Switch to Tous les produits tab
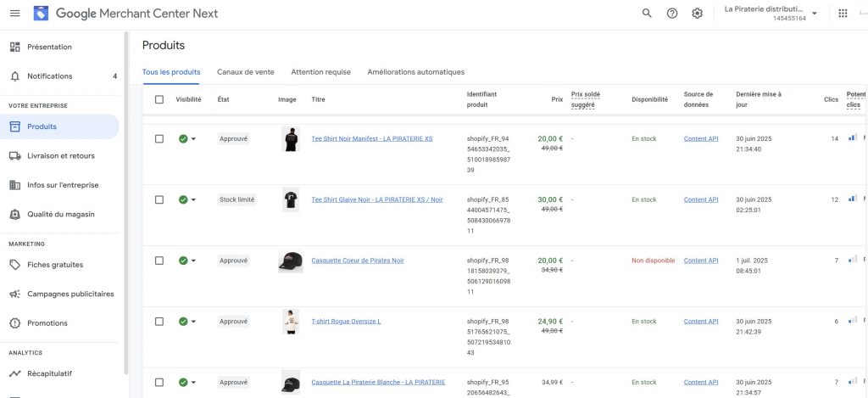 pyautogui.click(x=171, y=72)
